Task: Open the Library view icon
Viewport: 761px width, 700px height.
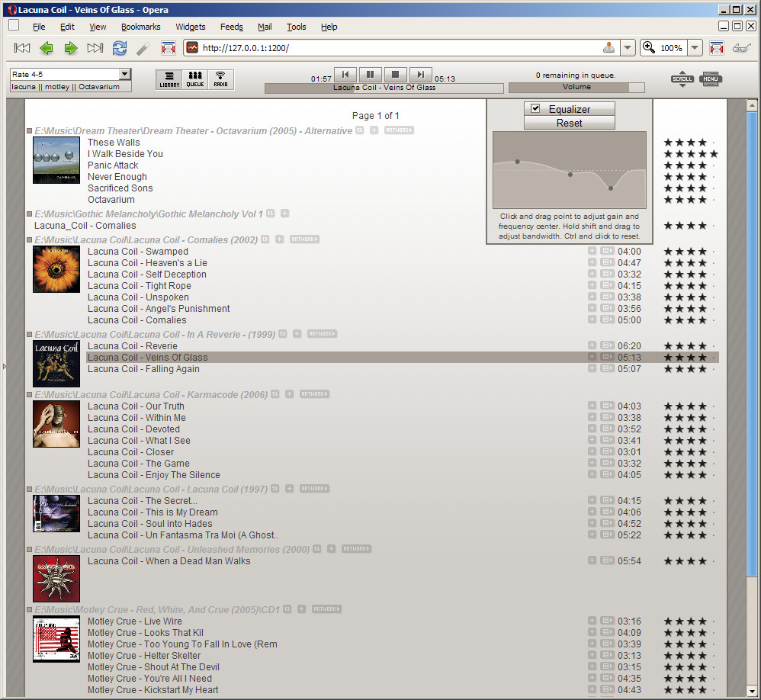Action: [169, 79]
